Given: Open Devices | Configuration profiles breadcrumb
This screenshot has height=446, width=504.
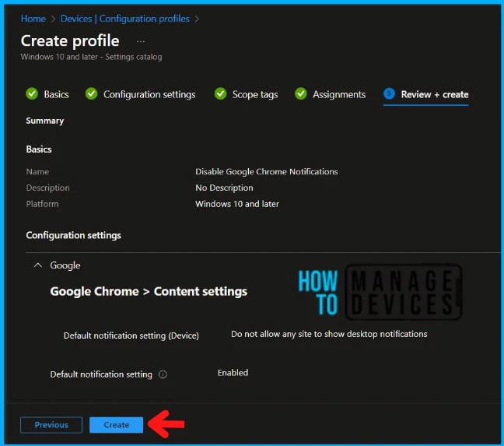Looking at the screenshot, I should [125, 19].
